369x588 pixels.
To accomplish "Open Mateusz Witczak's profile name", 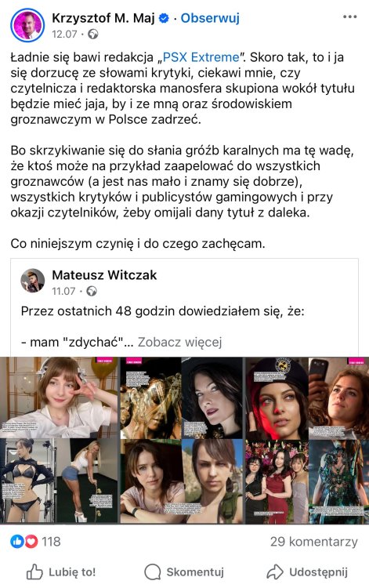I will [104, 275].
